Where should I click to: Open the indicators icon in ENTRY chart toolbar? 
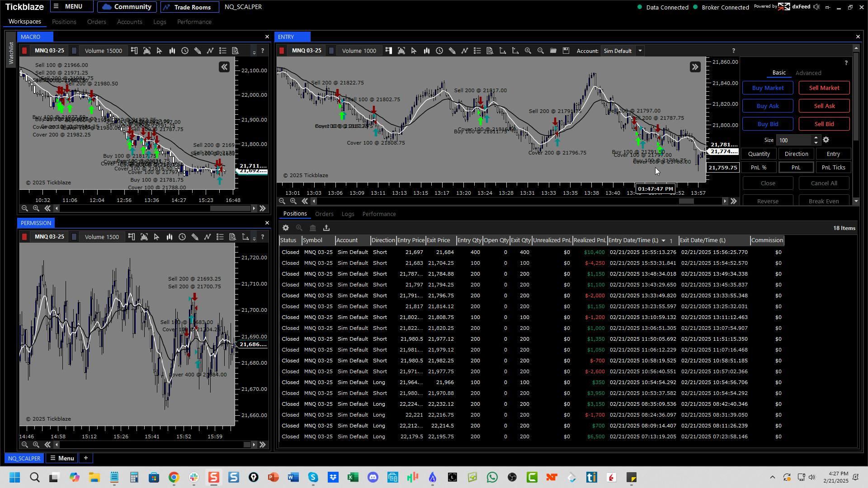464,51
